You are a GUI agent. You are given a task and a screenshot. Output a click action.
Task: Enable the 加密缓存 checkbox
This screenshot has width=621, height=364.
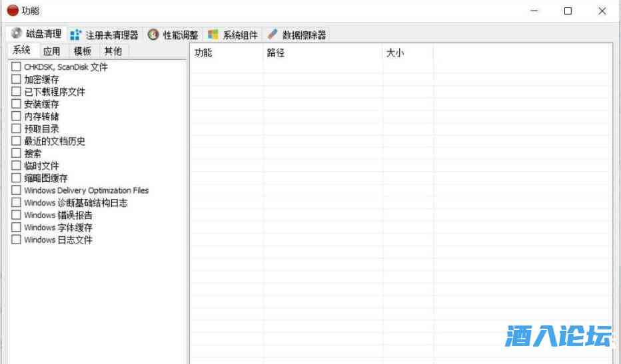coord(16,79)
